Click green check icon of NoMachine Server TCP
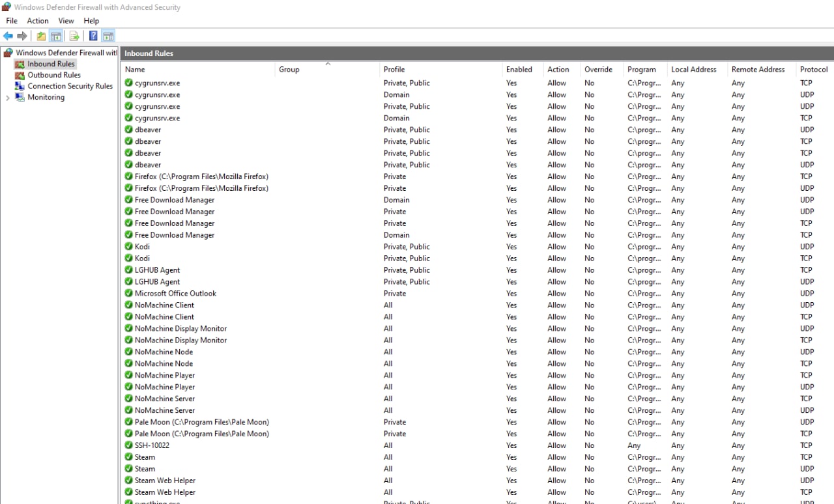The image size is (834, 504). (129, 399)
